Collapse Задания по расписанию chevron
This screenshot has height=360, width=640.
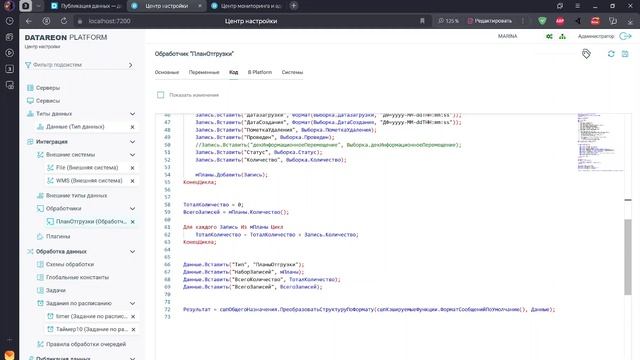pyautogui.click(x=132, y=304)
